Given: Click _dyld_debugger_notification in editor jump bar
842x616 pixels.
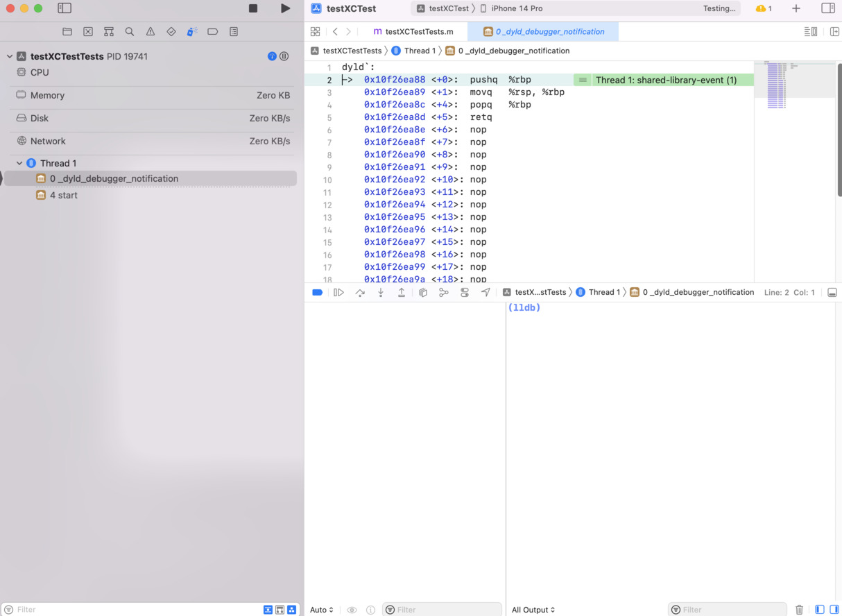Looking at the screenshot, I should coord(507,51).
